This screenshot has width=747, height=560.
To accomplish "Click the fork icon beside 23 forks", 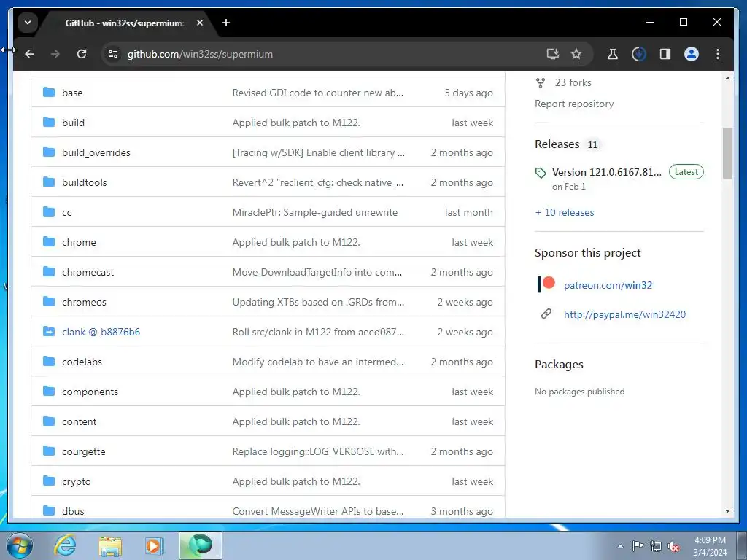I will point(541,83).
